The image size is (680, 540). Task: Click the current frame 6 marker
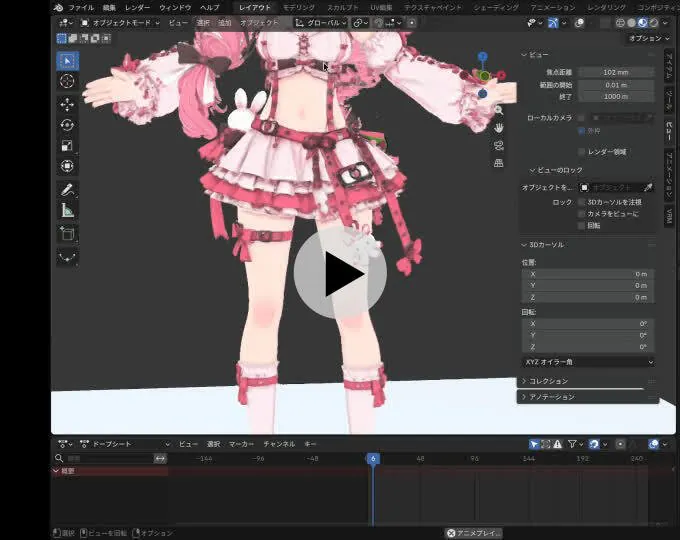[373, 458]
